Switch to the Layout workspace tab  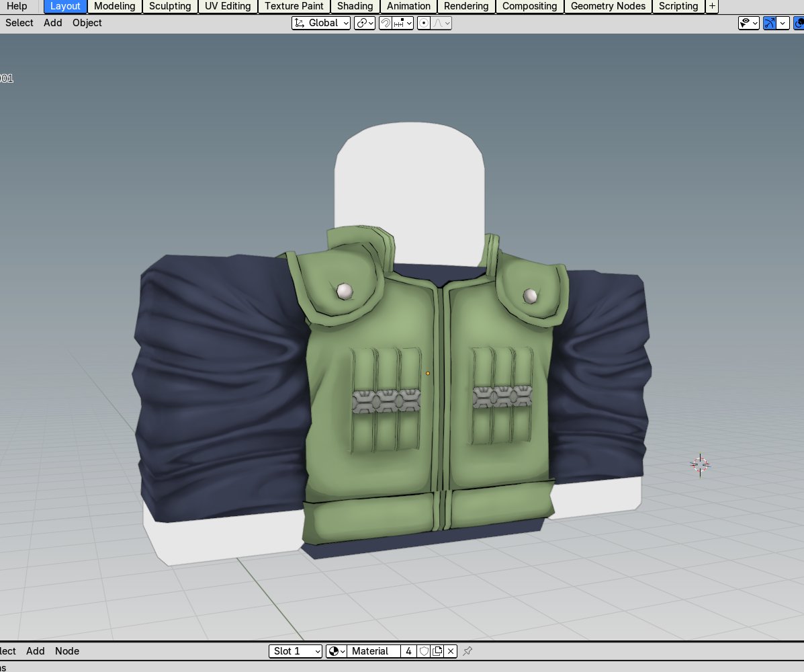pyautogui.click(x=65, y=6)
